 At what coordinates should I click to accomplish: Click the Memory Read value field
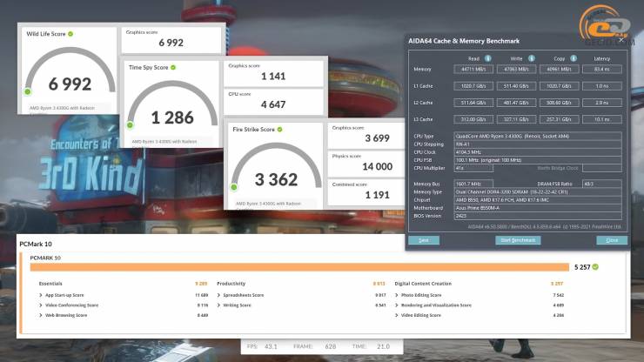tap(473, 70)
